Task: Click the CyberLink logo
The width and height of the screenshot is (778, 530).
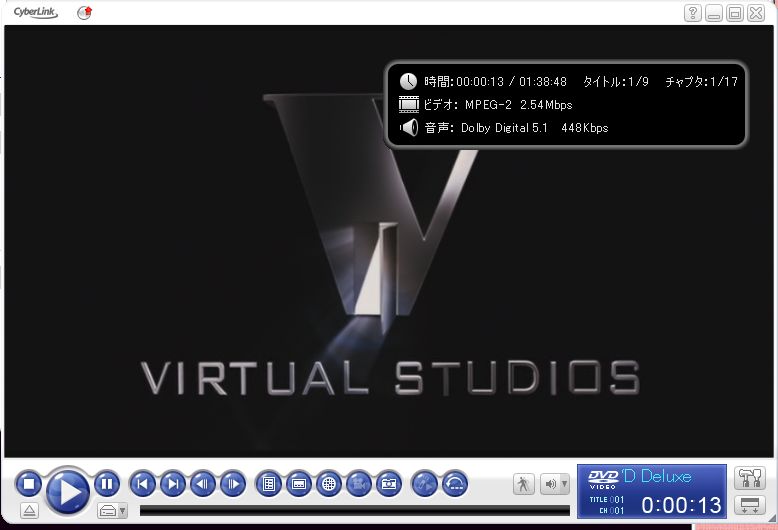Action: (35, 12)
